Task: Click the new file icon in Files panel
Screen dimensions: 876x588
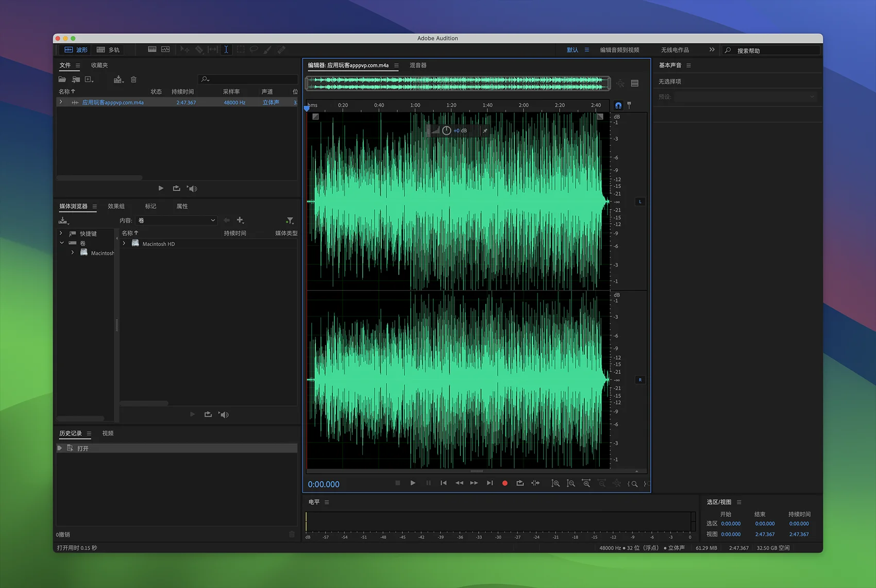Action: [x=89, y=79]
